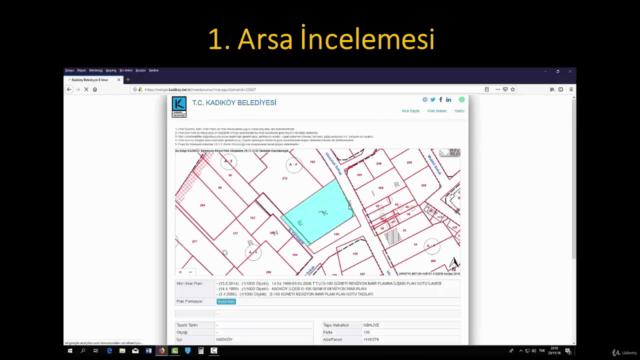640x360 pixels.
Task: Go to the Ana Sayfa link
Action: (x=411, y=111)
